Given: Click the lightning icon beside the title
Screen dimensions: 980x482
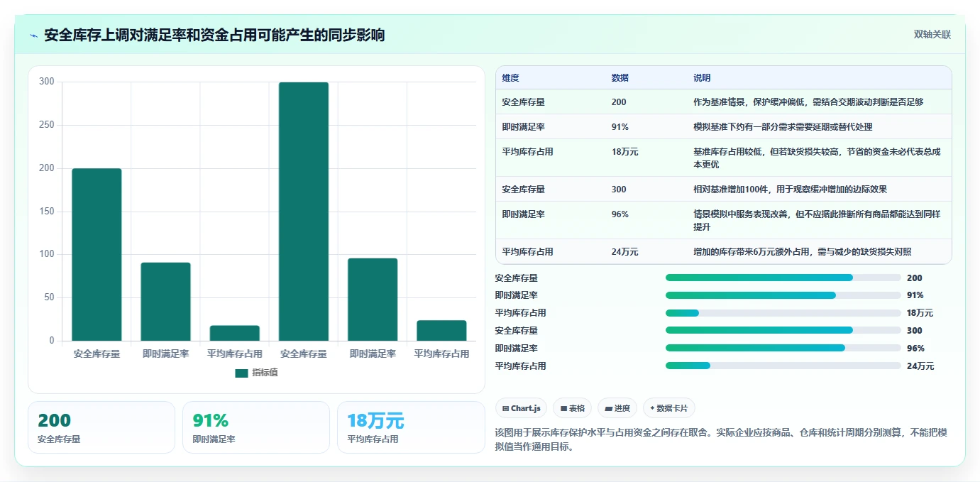Looking at the screenshot, I should click(x=33, y=35).
